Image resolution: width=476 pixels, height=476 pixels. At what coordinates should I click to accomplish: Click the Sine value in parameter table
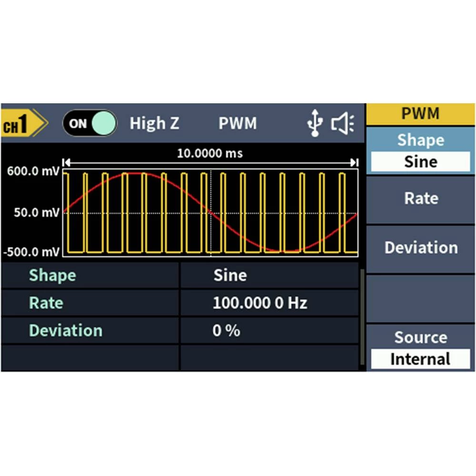tap(230, 275)
